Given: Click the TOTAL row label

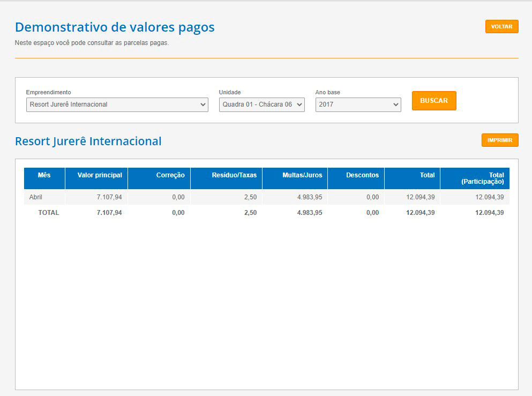Looking at the screenshot, I should (x=49, y=213).
